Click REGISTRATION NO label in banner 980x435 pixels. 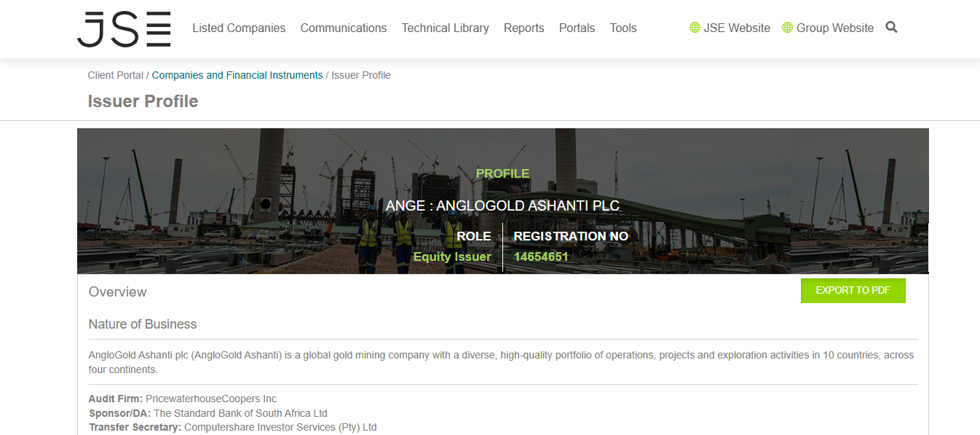[x=571, y=236]
